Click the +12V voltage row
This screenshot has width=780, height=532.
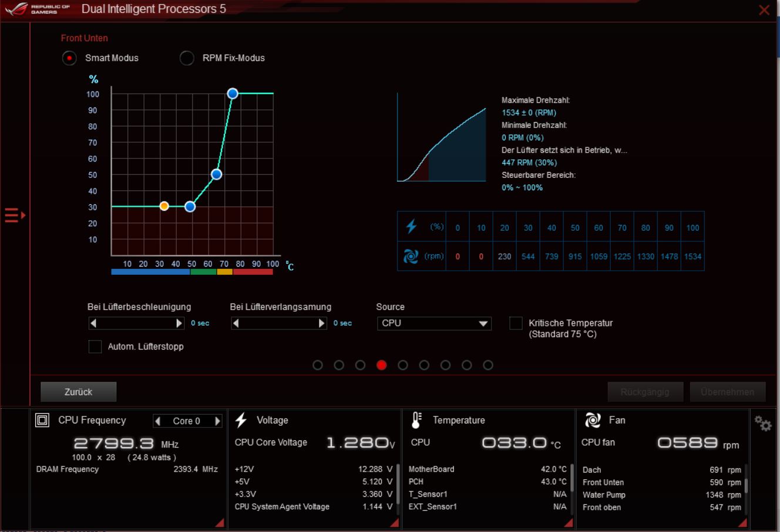pos(314,469)
